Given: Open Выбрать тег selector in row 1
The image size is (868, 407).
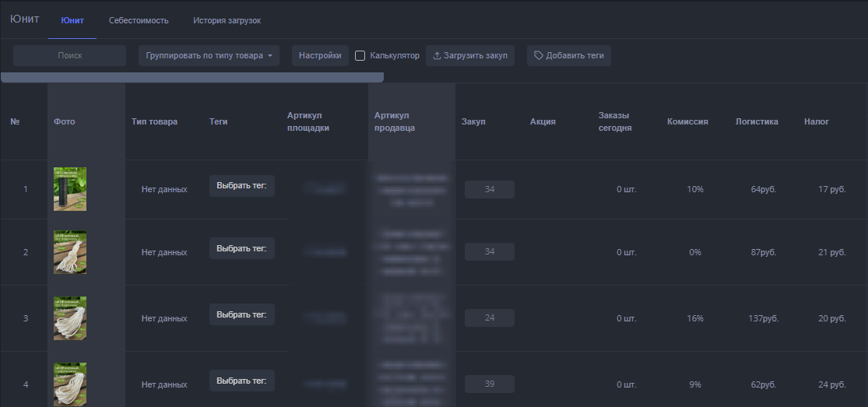Looking at the screenshot, I should 241,186.
